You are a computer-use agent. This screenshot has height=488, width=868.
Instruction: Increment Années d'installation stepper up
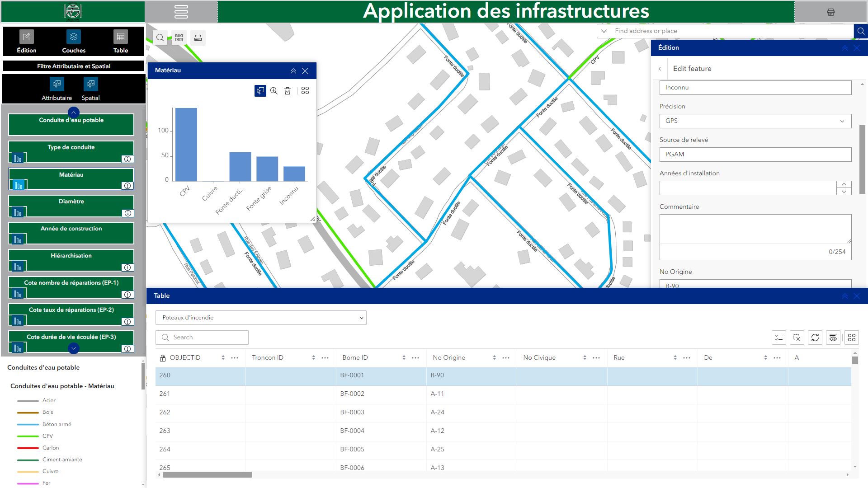coord(844,184)
